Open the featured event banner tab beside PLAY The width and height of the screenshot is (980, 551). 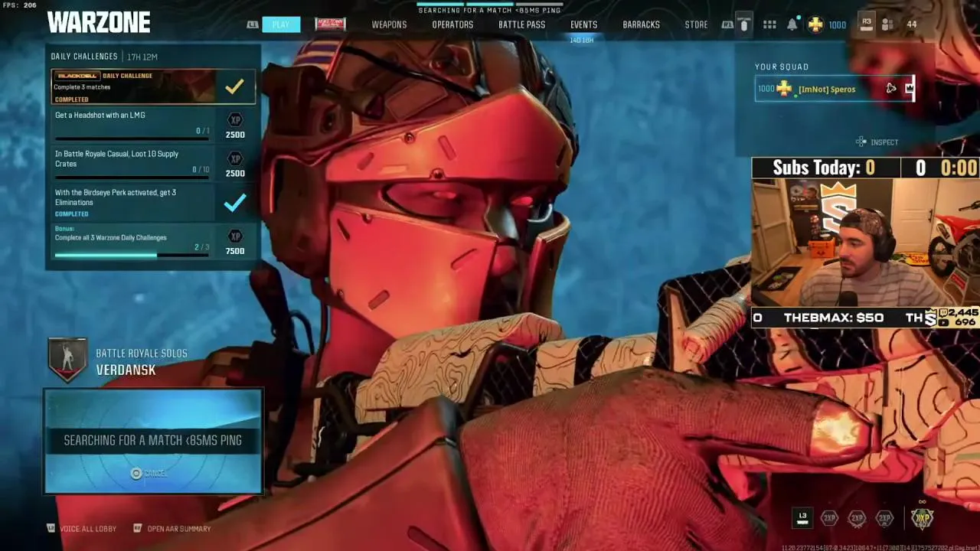coord(330,24)
